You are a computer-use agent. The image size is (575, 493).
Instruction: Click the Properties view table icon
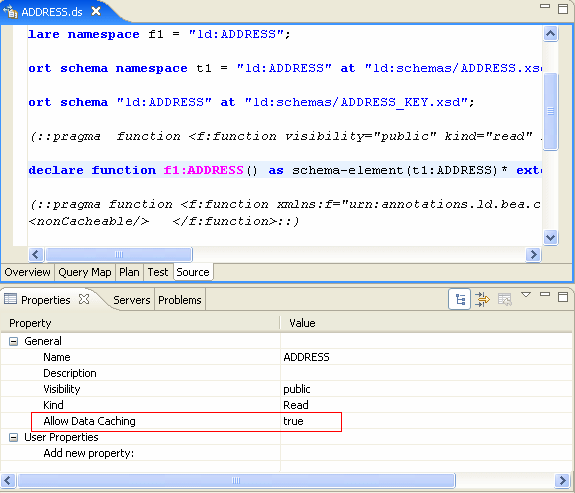pos(10,299)
